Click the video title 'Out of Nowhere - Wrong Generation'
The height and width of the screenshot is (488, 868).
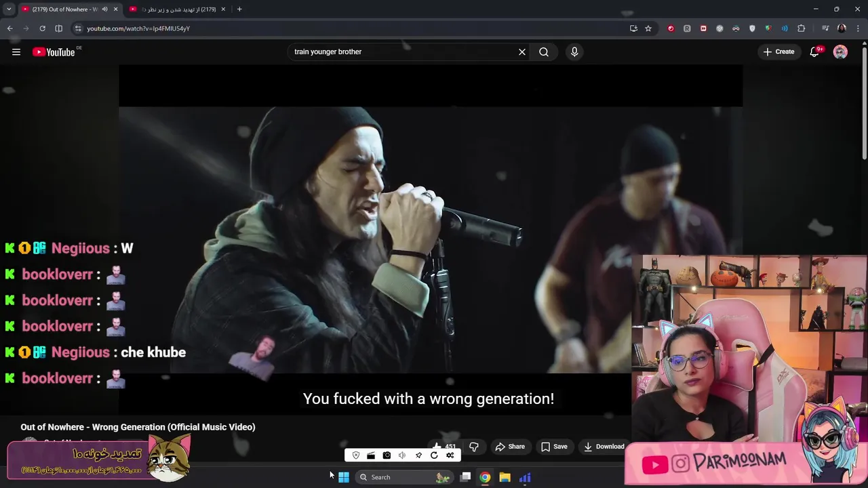(138, 427)
